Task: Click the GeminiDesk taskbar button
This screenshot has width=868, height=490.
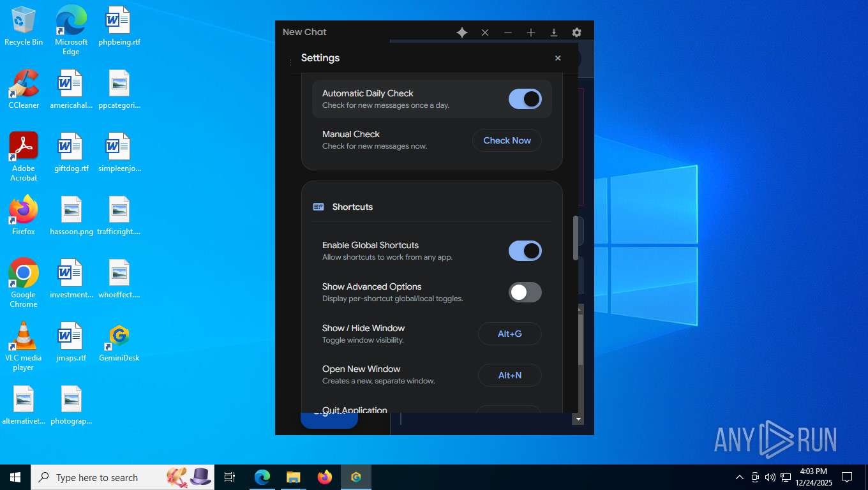Action: 356,477
